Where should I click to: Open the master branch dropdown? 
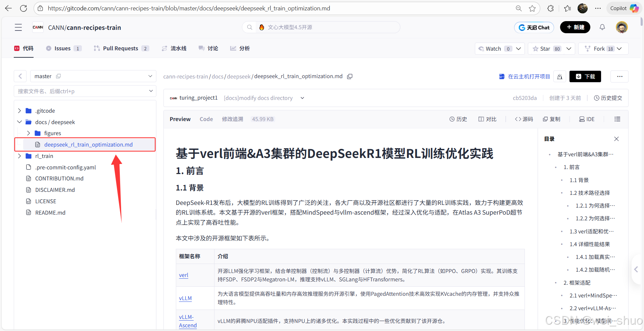(93, 76)
